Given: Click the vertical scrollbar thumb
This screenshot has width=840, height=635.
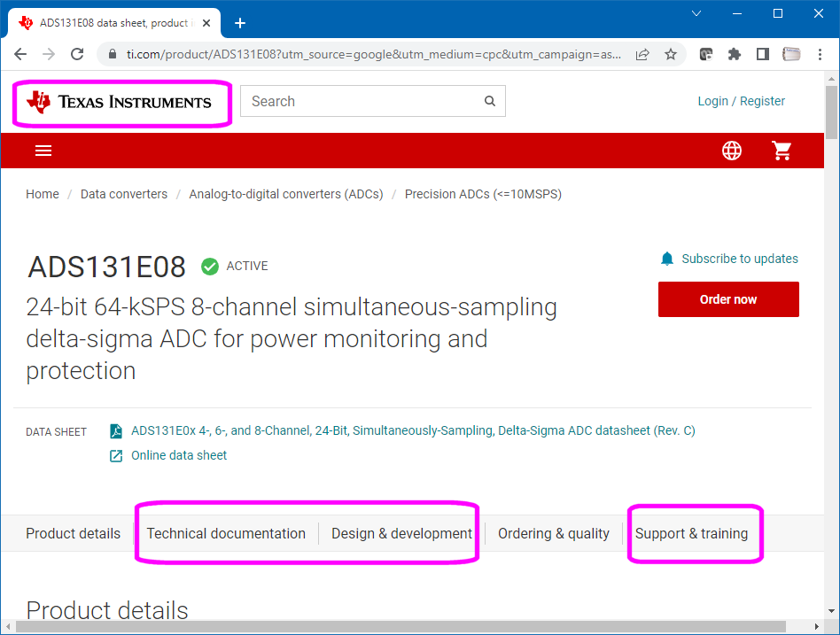Looking at the screenshot, I should pos(831,112).
